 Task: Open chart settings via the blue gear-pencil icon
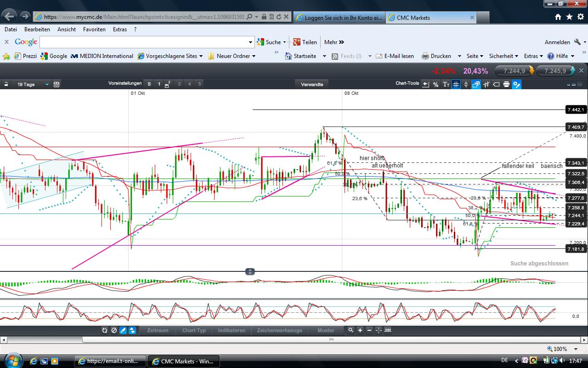[516, 84]
